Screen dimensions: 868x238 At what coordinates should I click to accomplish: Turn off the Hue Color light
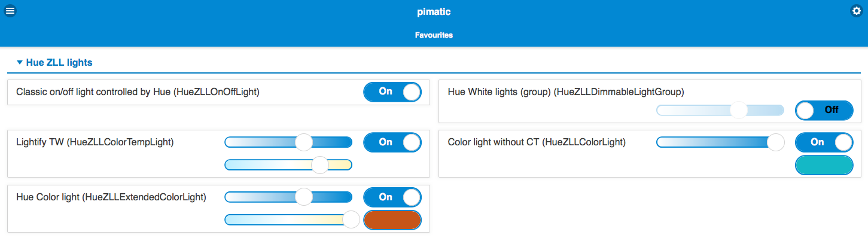[392, 197]
